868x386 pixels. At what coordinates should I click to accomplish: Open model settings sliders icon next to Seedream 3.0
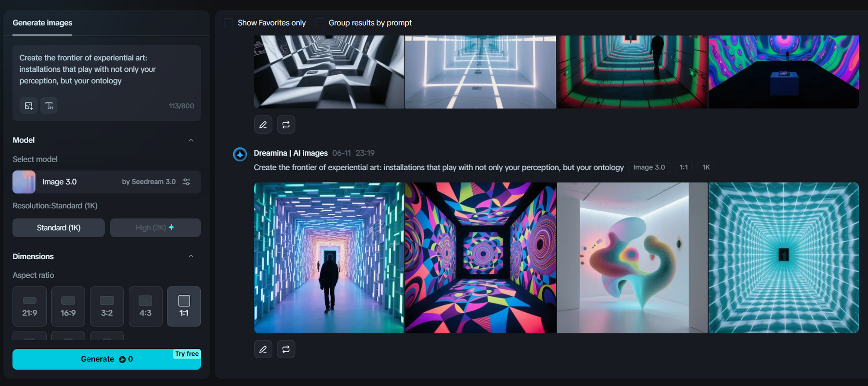tap(186, 182)
